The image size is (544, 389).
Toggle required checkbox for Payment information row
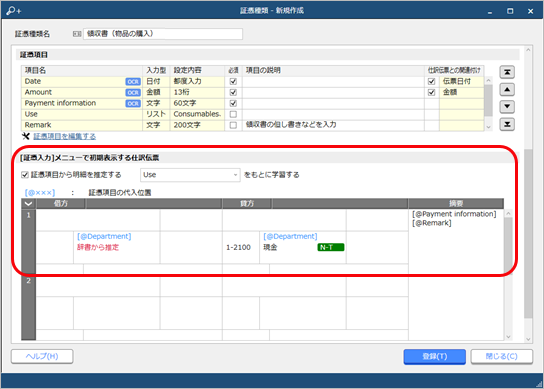[x=233, y=103]
